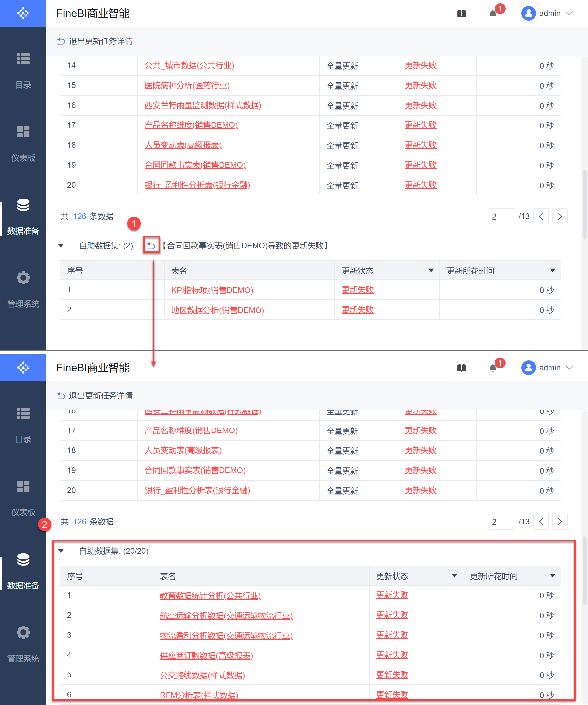Image resolution: width=588 pixels, height=705 pixels.
Task: Click page number field in lower screenshot
Action: click(x=502, y=521)
